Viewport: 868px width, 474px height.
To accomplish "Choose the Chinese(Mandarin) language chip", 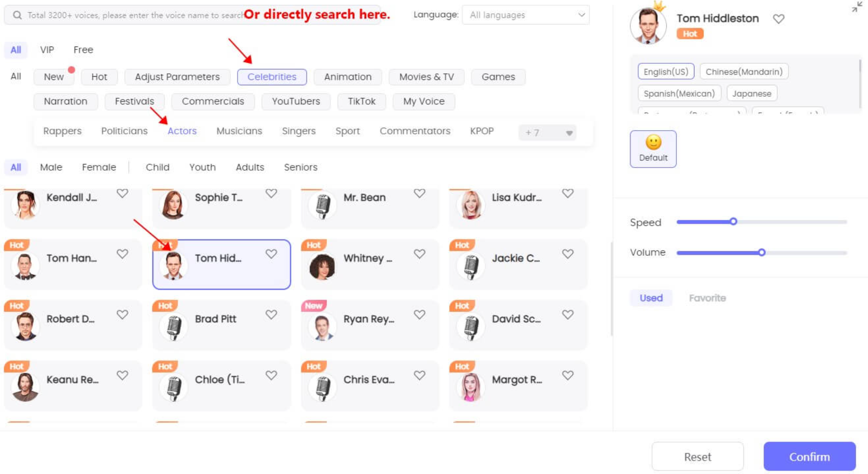I will tap(744, 72).
